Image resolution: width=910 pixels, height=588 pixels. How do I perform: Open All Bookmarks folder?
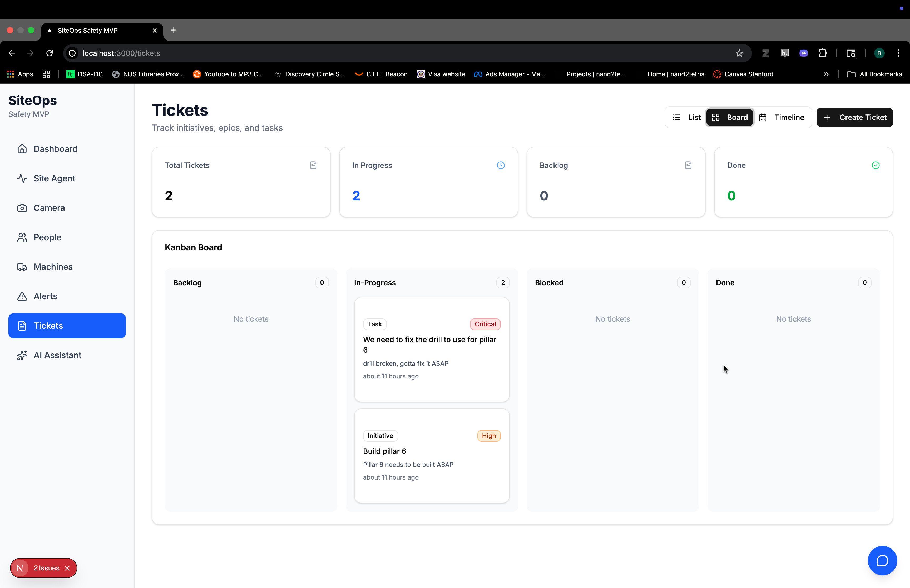pyautogui.click(x=874, y=74)
